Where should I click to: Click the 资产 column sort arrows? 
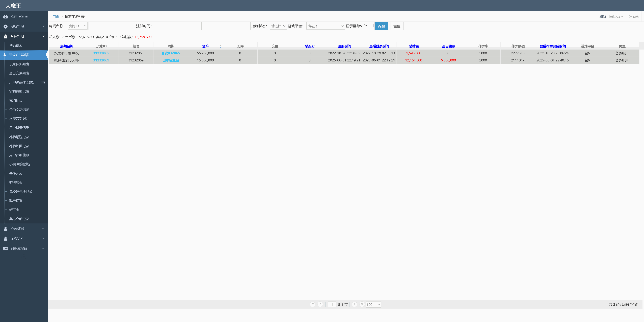coord(221,47)
